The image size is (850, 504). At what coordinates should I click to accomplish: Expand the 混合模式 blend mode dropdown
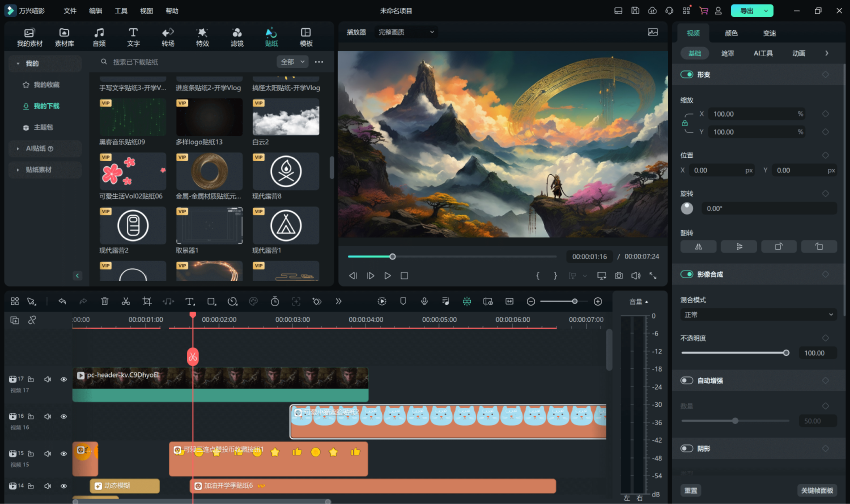[x=759, y=314]
